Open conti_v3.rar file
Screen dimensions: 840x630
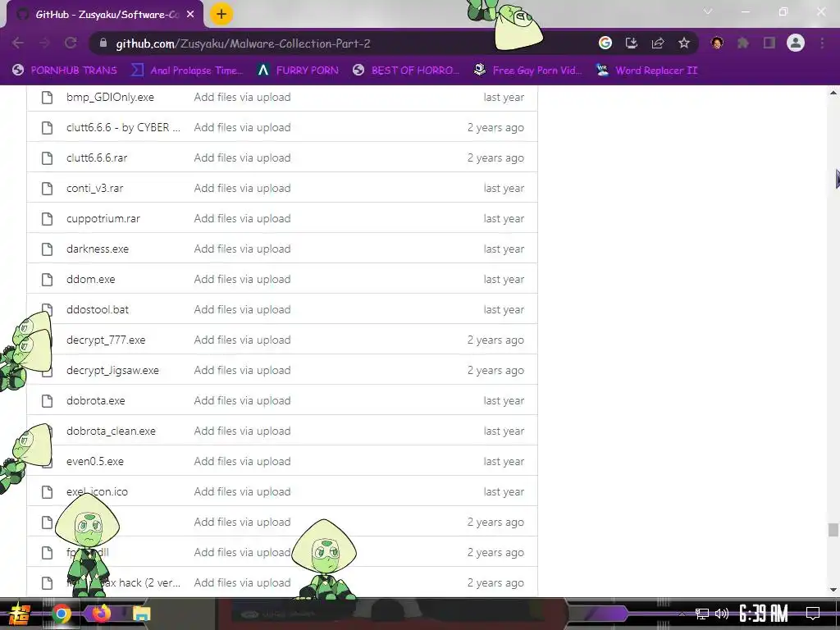pyautogui.click(x=95, y=189)
